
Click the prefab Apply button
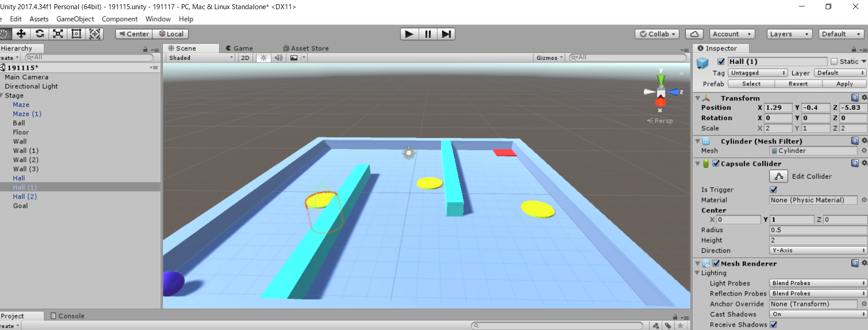click(845, 84)
